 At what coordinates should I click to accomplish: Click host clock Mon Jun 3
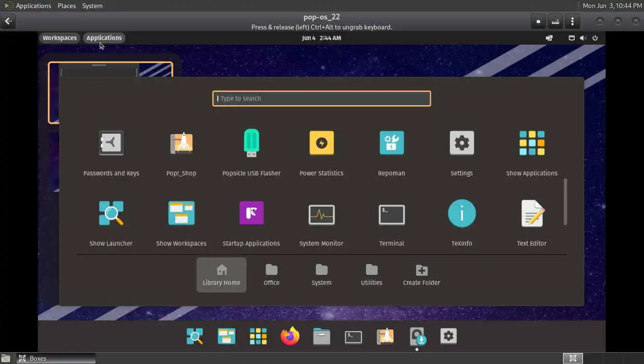pyautogui.click(x=612, y=6)
